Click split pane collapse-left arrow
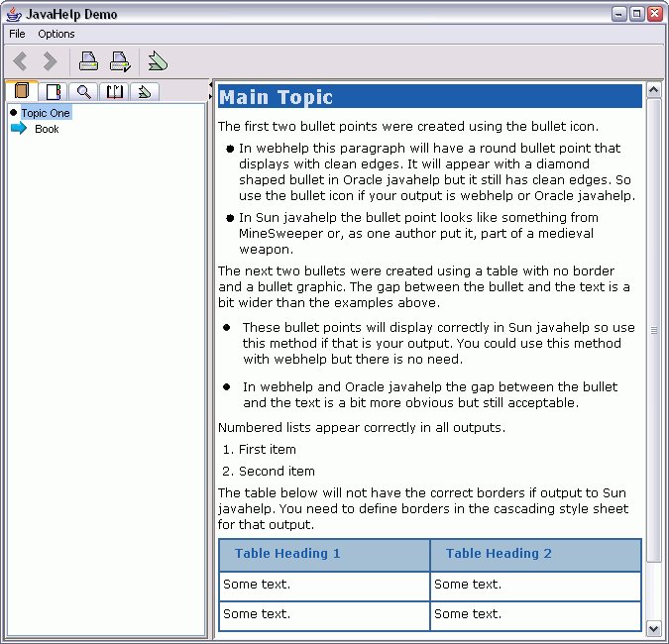669x644 pixels. [210, 85]
